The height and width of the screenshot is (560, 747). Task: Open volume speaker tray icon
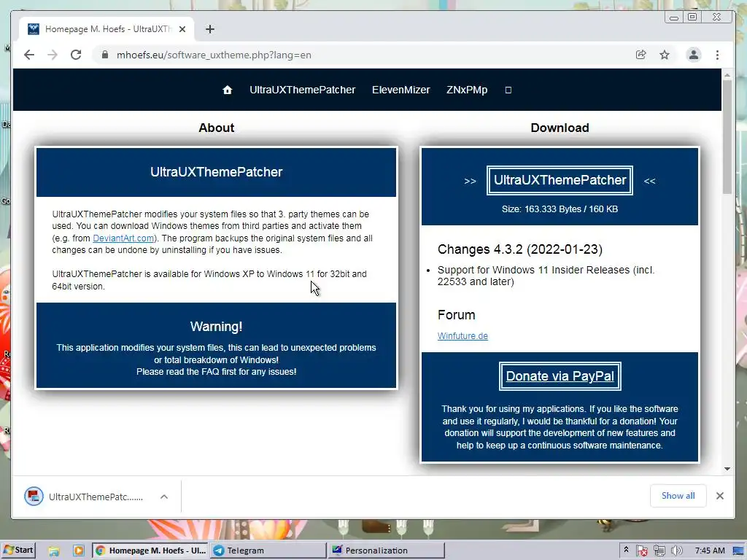pyautogui.click(x=676, y=551)
